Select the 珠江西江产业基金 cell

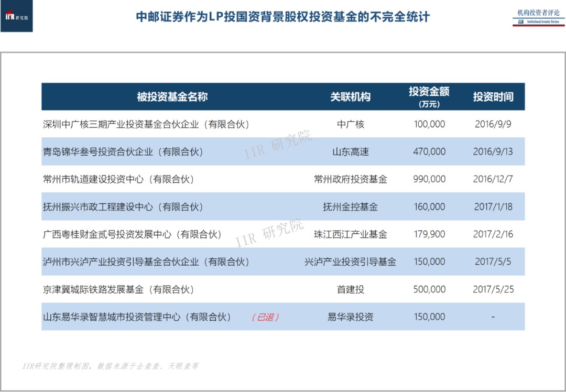point(351,234)
